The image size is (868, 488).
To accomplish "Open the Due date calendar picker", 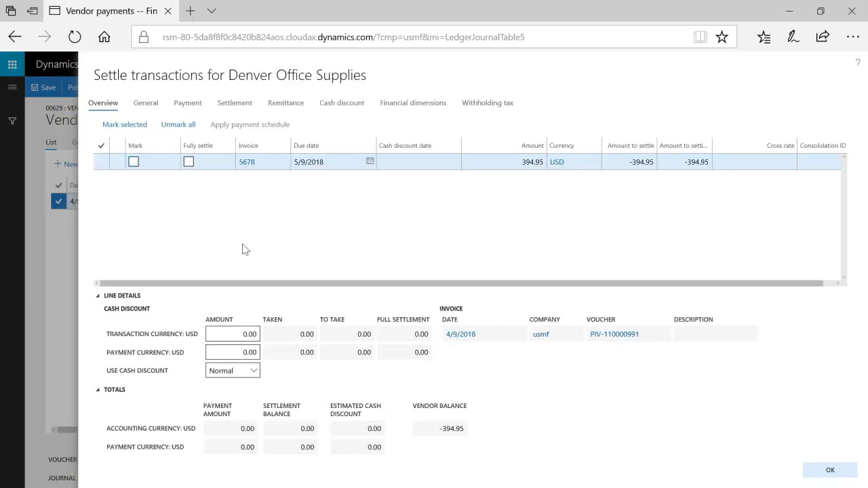I will [370, 161].
